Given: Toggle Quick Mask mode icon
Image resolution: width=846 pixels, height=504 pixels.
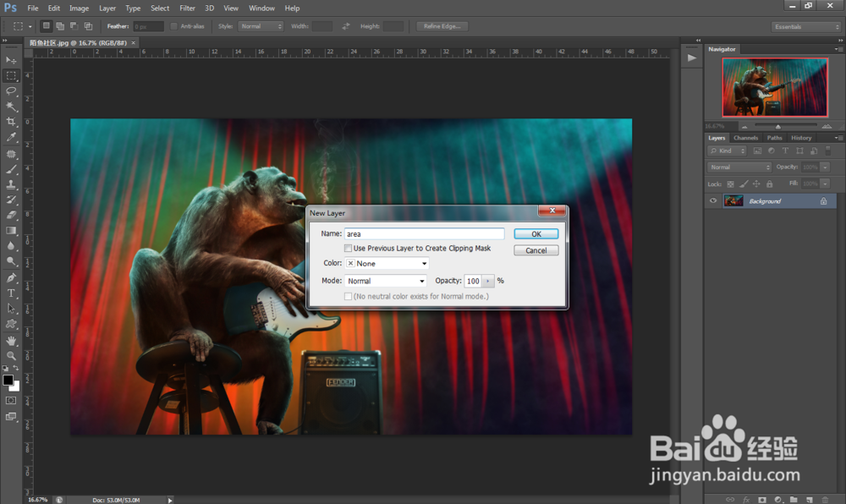Looking at the screenshot, I should coord(11,401).
